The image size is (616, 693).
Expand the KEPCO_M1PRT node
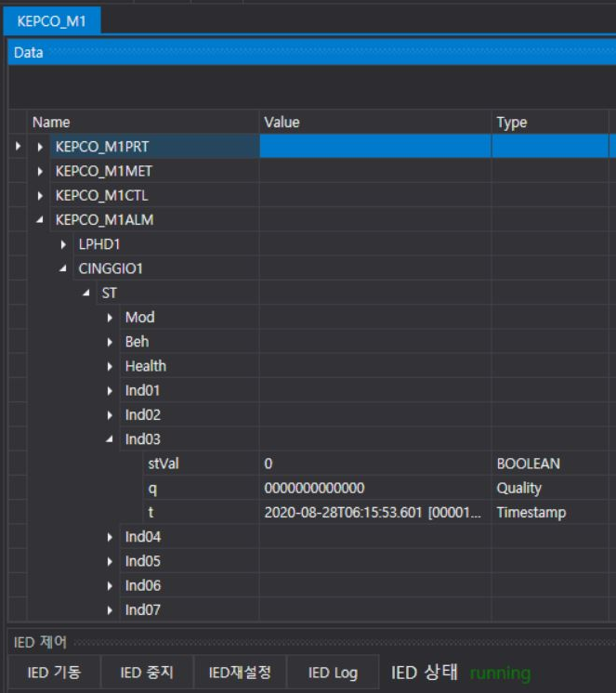(40, 147)
